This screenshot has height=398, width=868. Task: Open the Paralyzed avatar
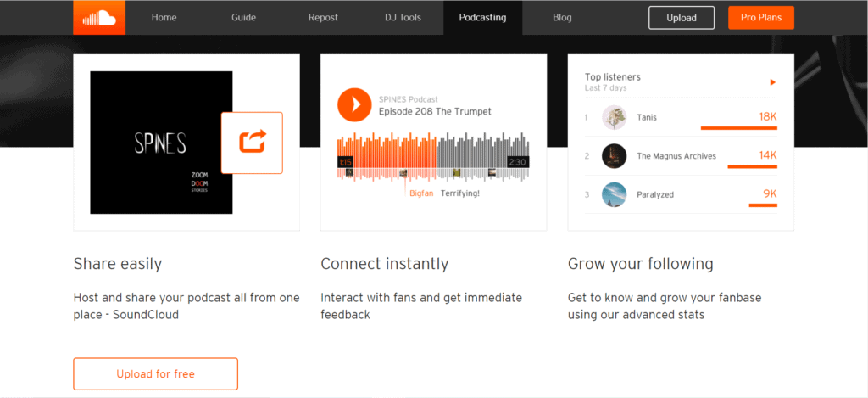614,194
